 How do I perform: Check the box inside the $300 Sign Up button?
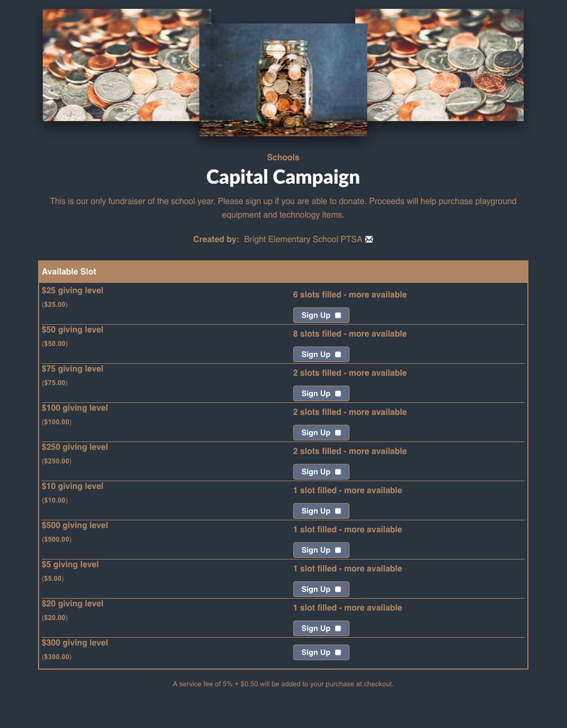(x=337, y=652)
